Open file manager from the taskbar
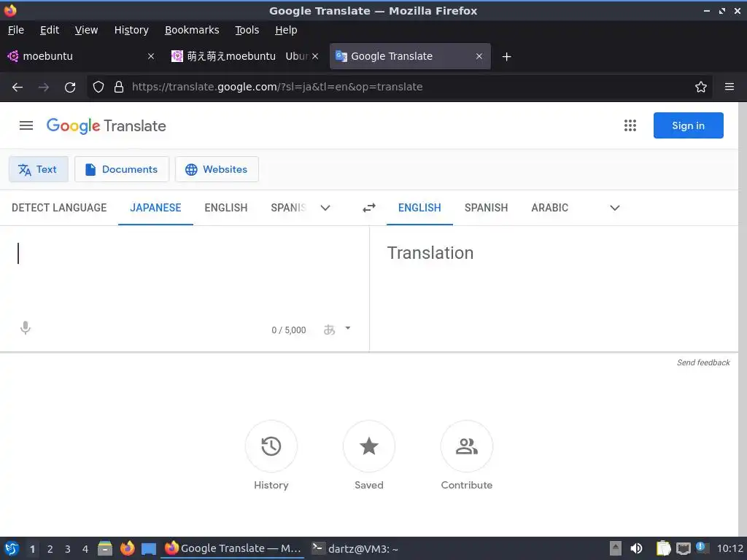Image resolution: width=747 pixels, height=560 pixels. [105, 548]
